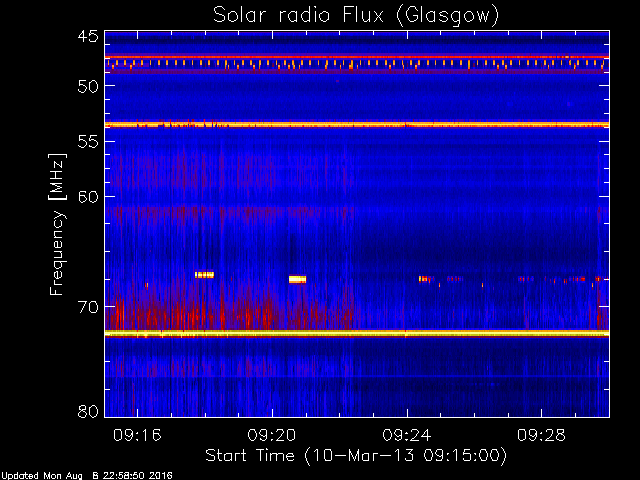640x480 pixels.
Task: Click the 'Updated Mon Aug 6' timestamp text
Action: pos(86,476)
